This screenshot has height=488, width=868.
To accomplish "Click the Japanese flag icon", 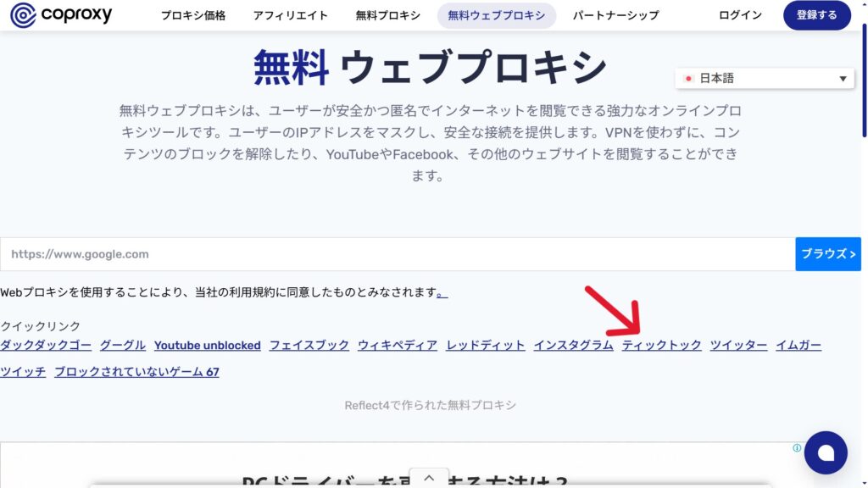I will point(689,79).
